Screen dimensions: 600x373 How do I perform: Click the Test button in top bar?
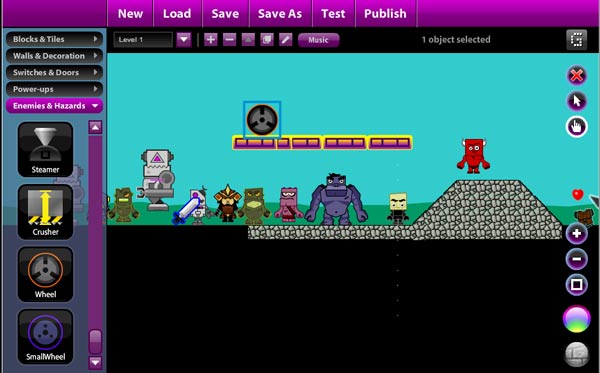(x=333, y=14)
